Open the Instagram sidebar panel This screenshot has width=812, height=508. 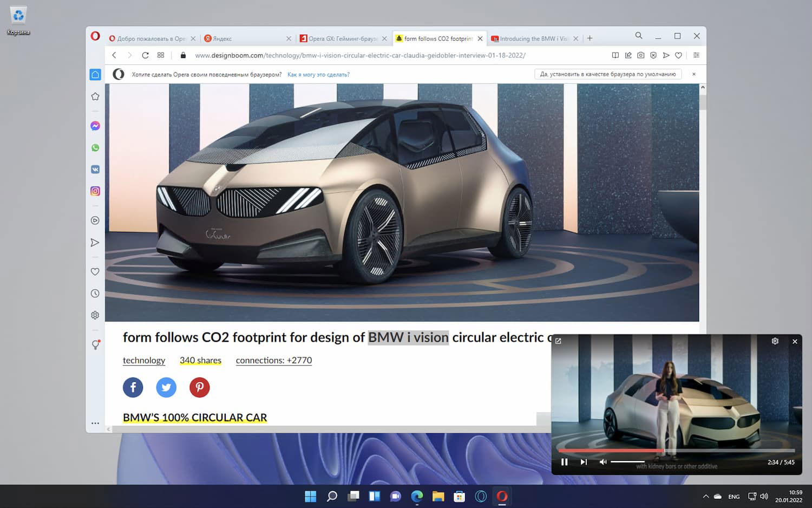95,191
